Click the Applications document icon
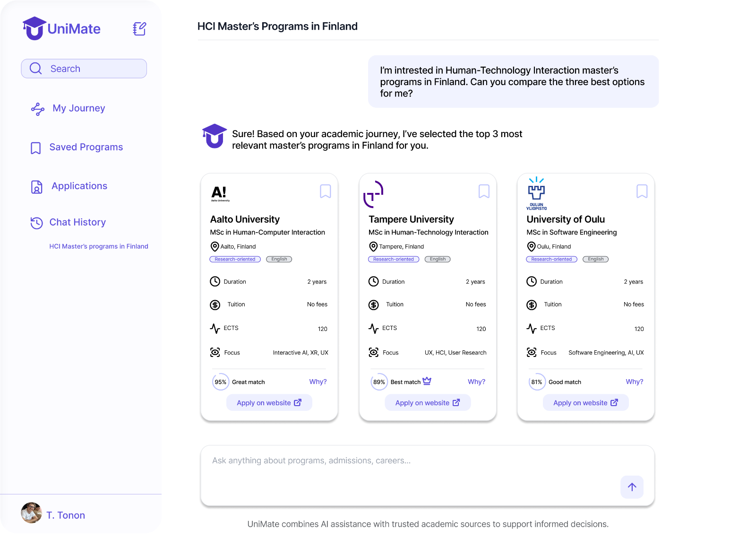 [x=36, y=187]
